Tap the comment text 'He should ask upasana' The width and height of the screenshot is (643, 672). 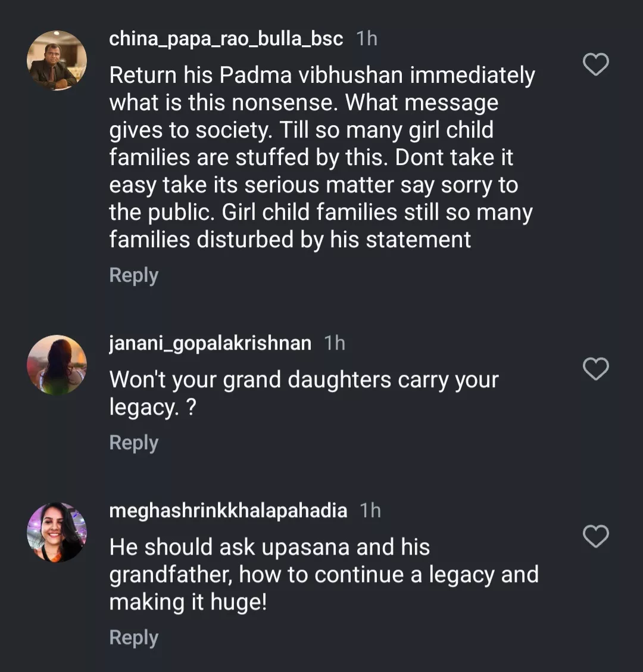click(x=269, y=547)
